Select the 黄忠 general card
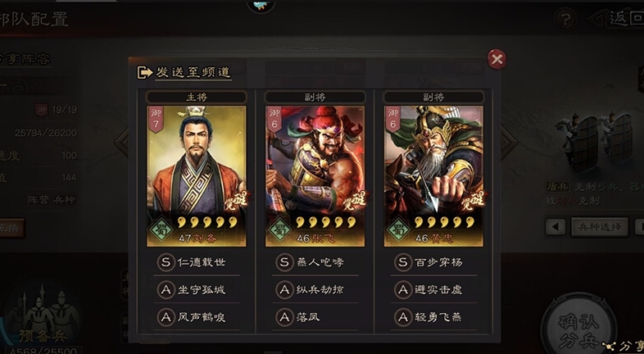644x354 pixels. click(x=433, y=176)
